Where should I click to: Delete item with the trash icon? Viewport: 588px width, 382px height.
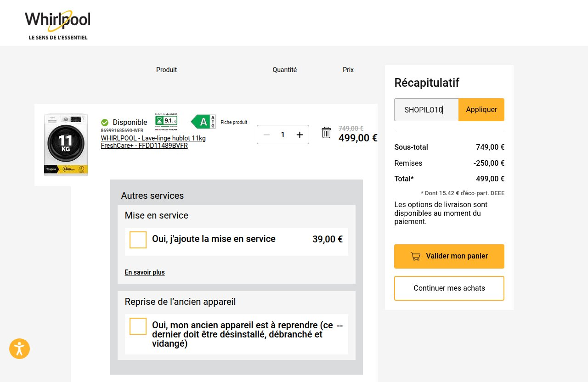click(x=326, y=133)
